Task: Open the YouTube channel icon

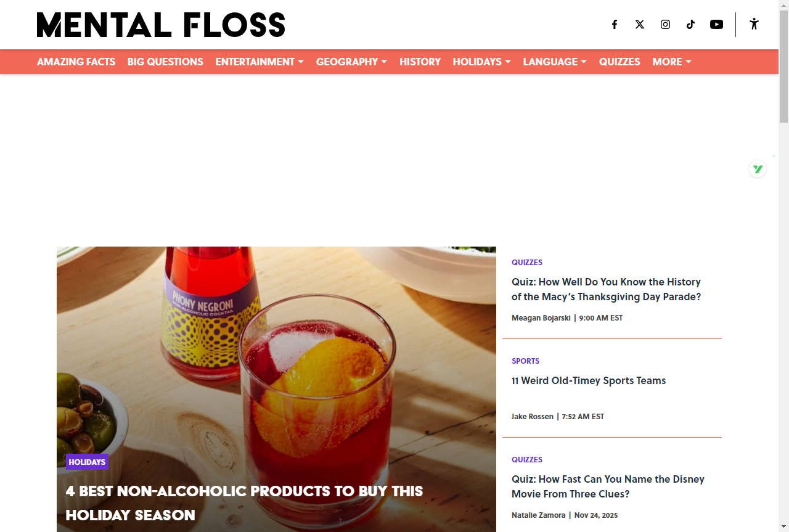Action: (716, 25)
